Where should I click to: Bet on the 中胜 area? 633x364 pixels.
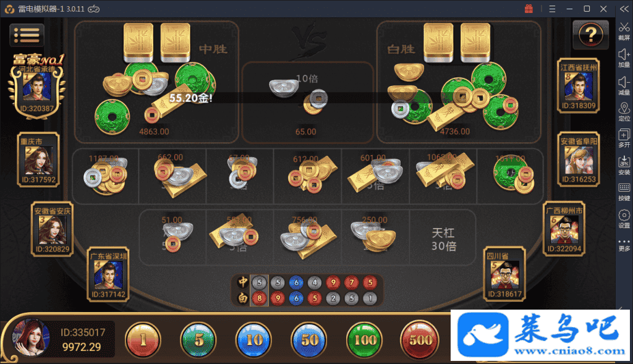pyautogui.click(x=156, y=82)
